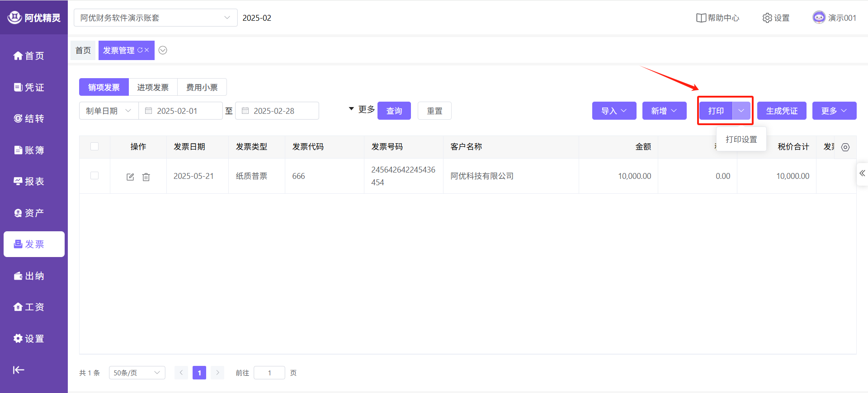Open the 阿优财务软件演示账套 account dropdown
This screenshot has width=868, height=393.
[x=155, y=18]
